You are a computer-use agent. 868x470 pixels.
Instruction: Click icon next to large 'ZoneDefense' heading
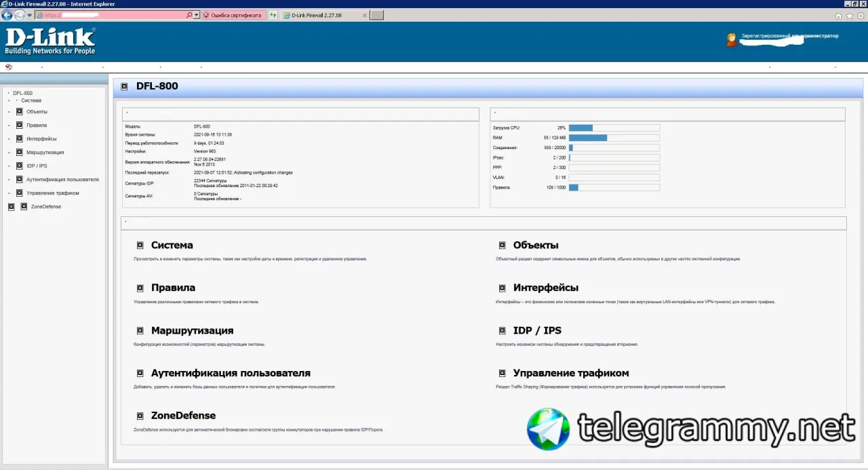click(140, 416)
